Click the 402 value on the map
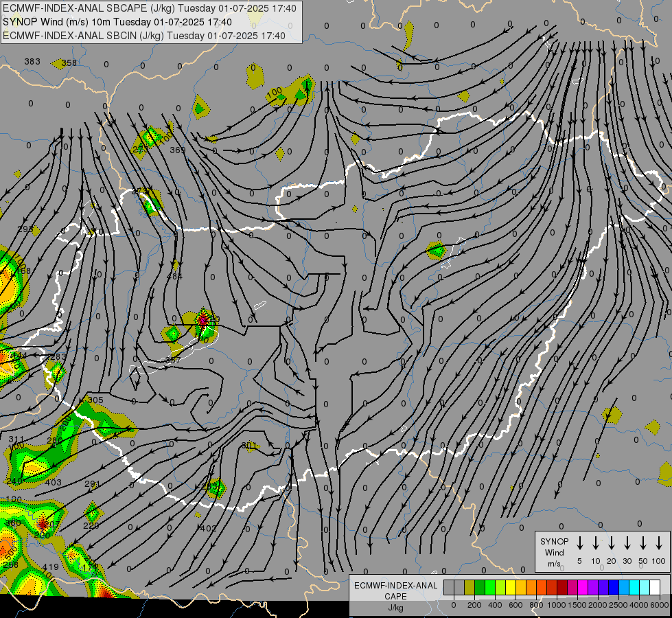 208,528
